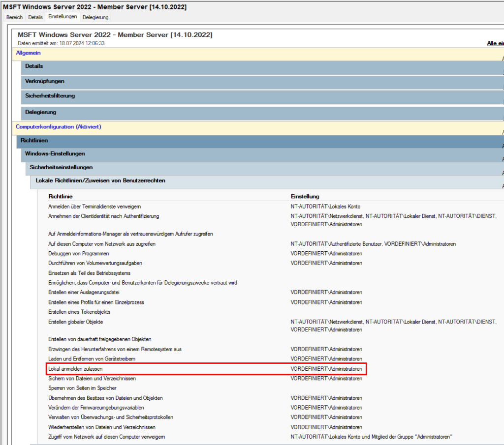Select the Einstellungen tab
The image size is (504, 445).
click(63, 17)
